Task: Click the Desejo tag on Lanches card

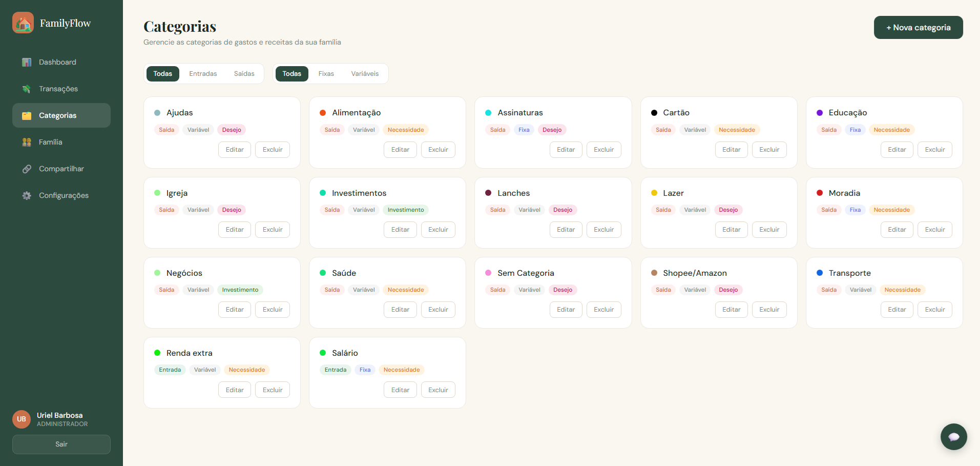Action: tap(562, 210)
